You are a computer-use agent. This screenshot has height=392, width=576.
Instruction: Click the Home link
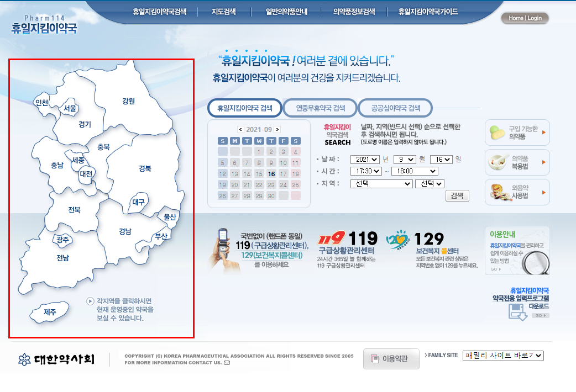pyautogui.click(x=516, y=18)
